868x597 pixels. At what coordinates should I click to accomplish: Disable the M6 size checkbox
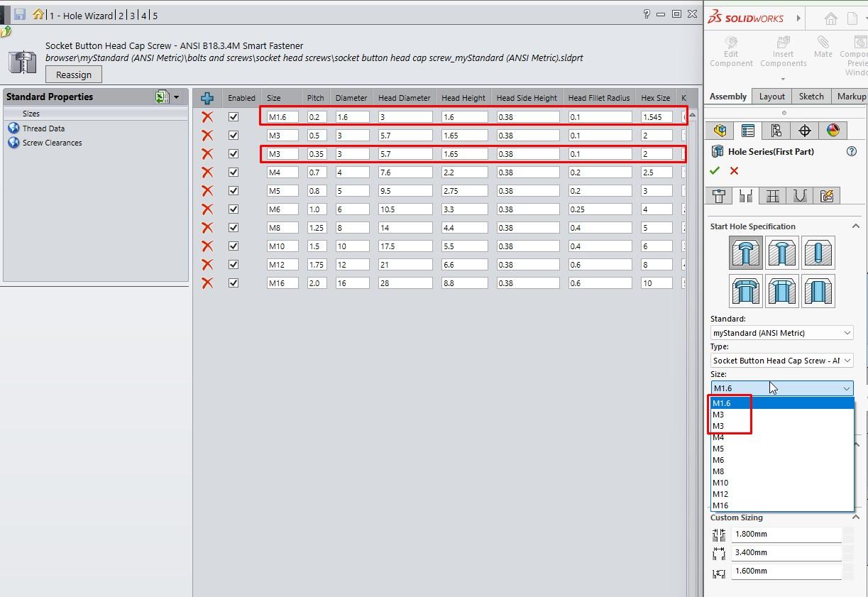pos(234,209)
